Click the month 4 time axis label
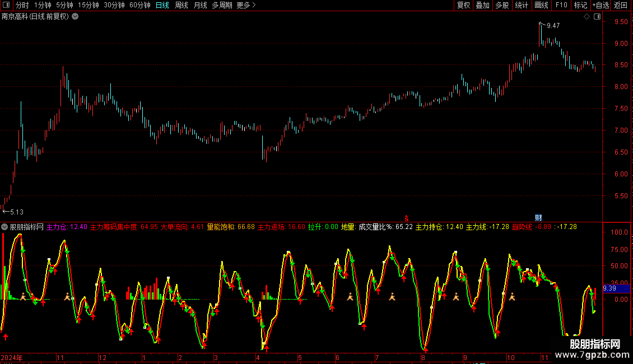The image size is (633, 364). (x=258, y=358)
